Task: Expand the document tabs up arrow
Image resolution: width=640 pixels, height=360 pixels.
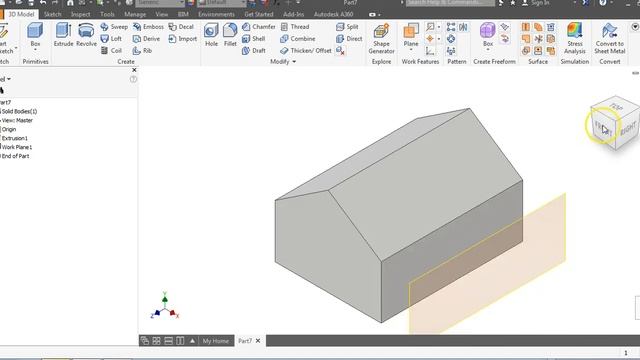Action: point(192,340)
